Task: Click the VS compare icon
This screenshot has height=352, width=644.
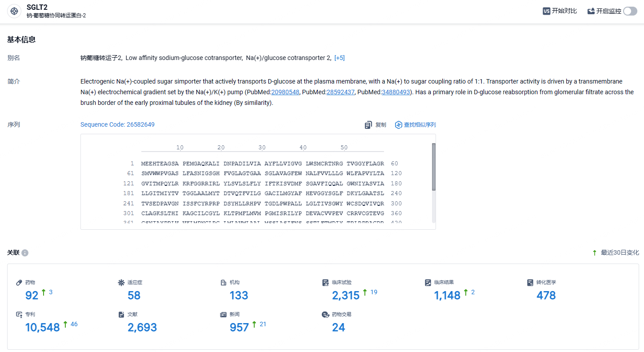Action: [547, 11]
